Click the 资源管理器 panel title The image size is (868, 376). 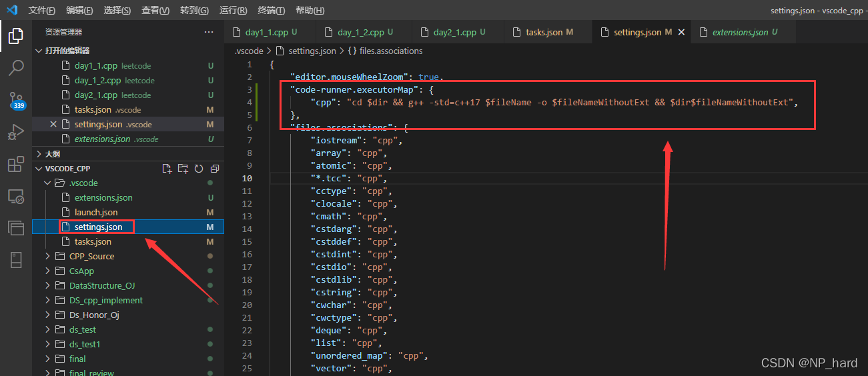pos(64,32)
